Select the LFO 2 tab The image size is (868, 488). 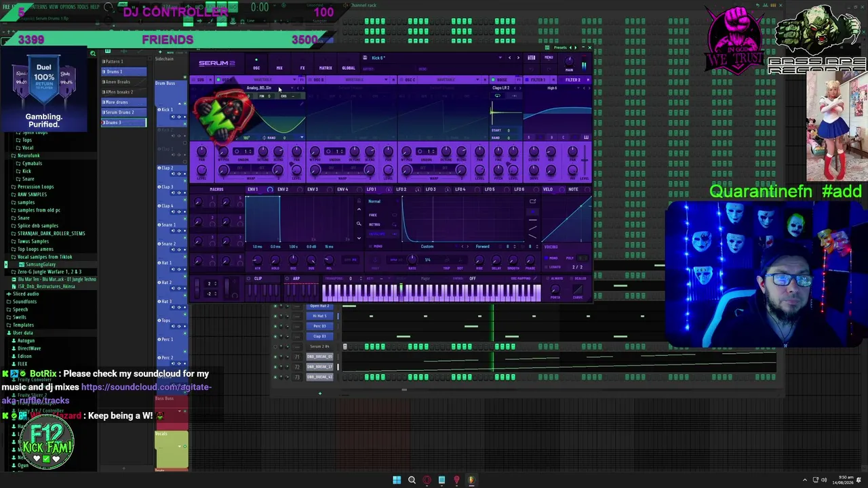point(401,189)
